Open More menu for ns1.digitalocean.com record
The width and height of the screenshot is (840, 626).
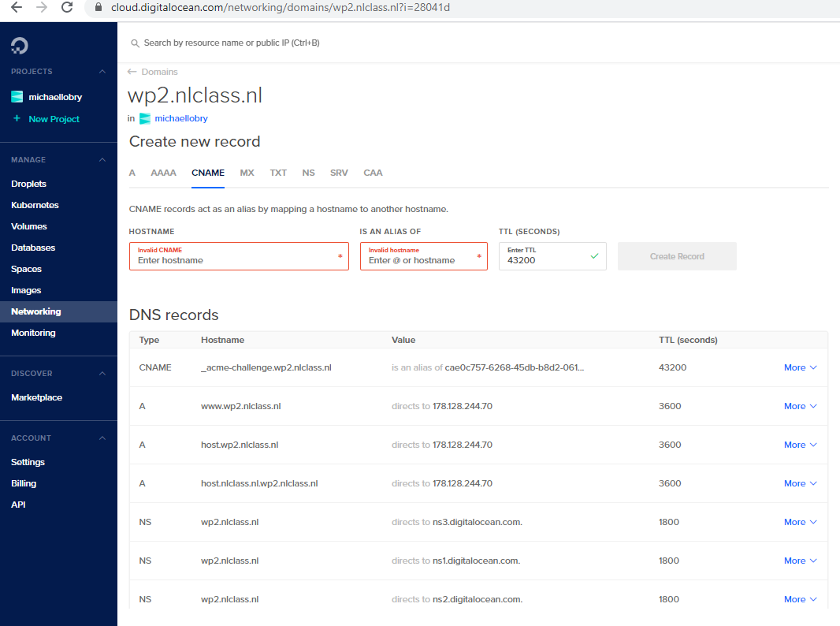click(801, 561)
